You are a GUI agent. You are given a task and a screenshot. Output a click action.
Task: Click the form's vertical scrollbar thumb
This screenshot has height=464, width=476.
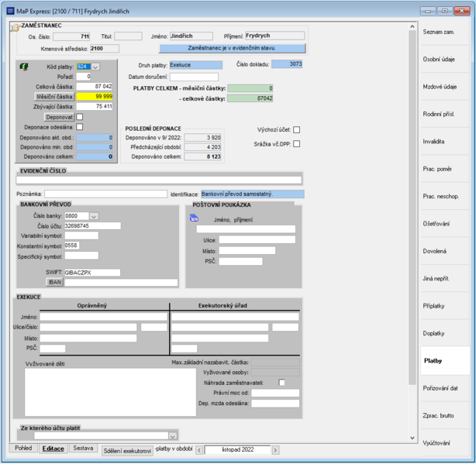coord(412,208)
